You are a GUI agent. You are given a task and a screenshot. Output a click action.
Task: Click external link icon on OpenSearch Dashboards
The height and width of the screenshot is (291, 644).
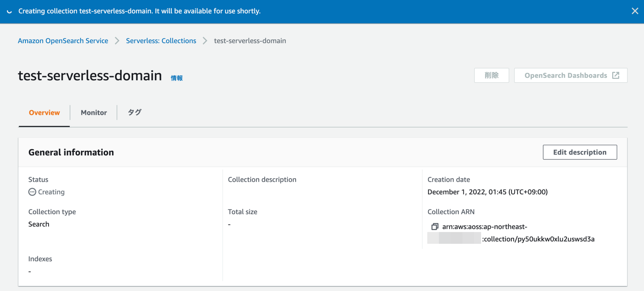616,75
